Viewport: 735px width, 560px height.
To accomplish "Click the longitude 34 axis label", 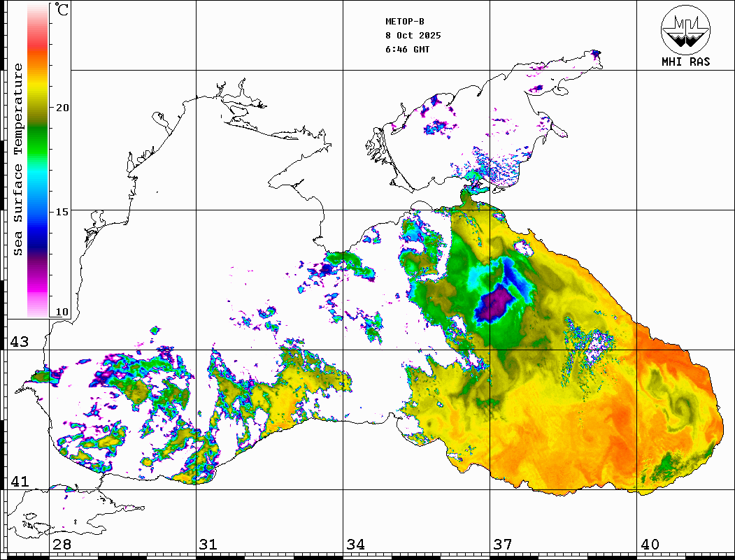I will click(x=355, y=545).
